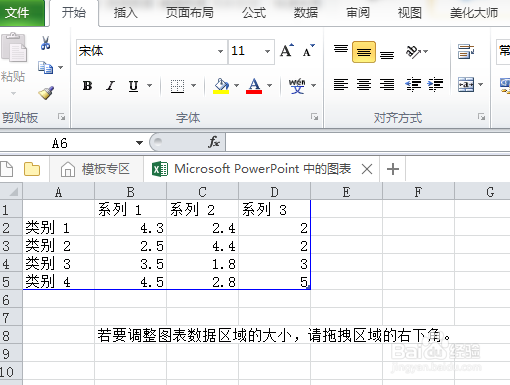Open the 审阅 tab
510x385 pixels.
pos(358,13)
